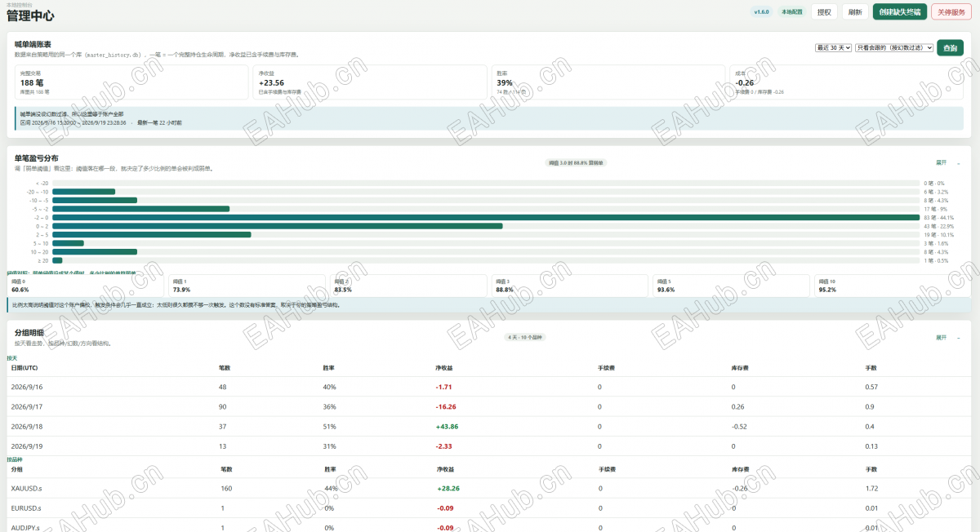The width and height of the screenshot is (980, 532).
Task: Click the 分组 column header
Action: (x=17, y=469)
